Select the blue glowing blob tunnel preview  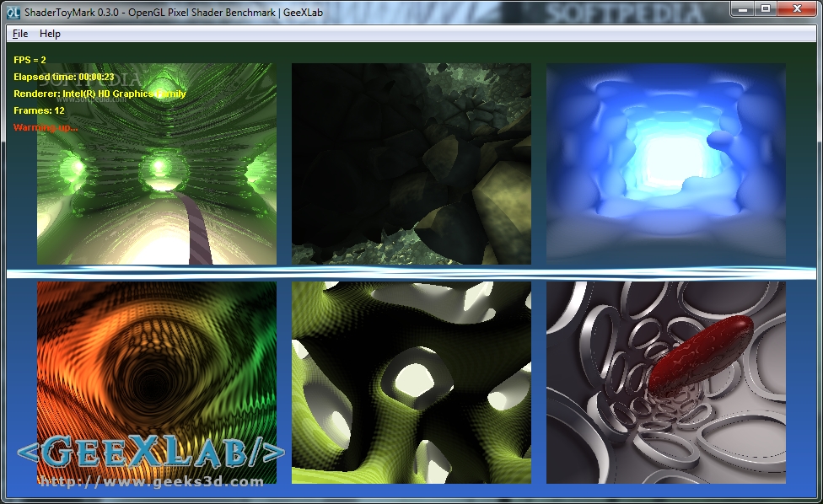pyautogui.click(x=666, y=164)
